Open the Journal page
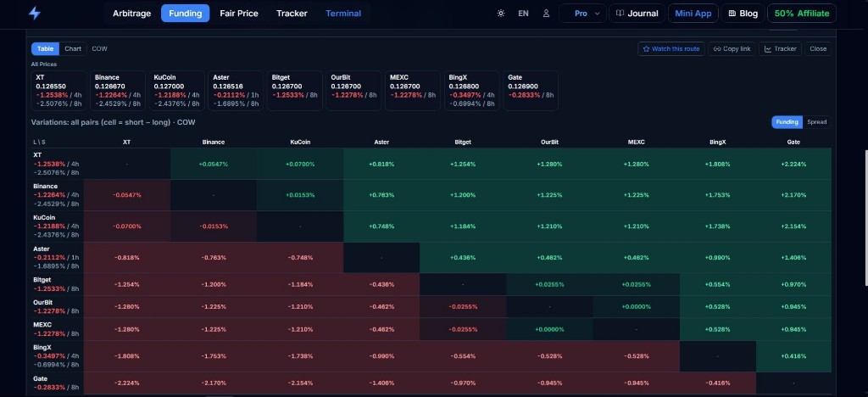The image size is (868, 397). click(x=637, y=14)
